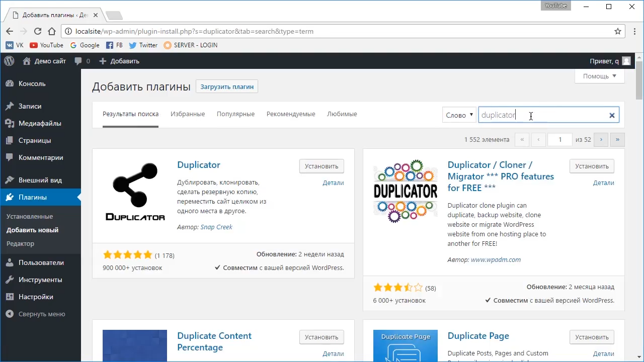
Task: Install the Duplicator plugin by Snap Creek
Action: coord(321,166)
